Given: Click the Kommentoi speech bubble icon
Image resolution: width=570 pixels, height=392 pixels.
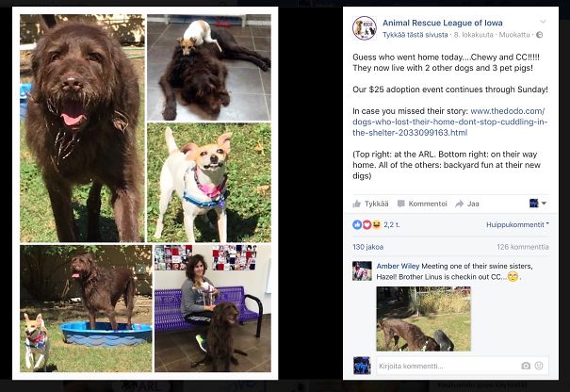Looking at the screenshot, I should [401, 204].
